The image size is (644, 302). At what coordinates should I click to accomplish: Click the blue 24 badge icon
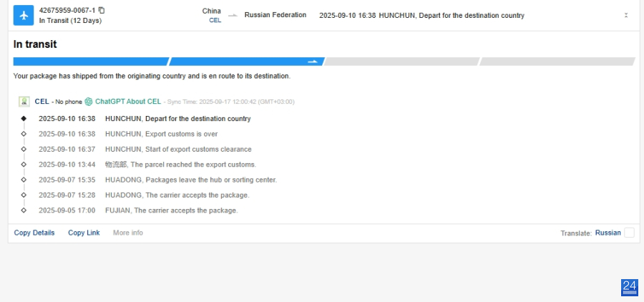pyautogui.click(x=629, y=287)
